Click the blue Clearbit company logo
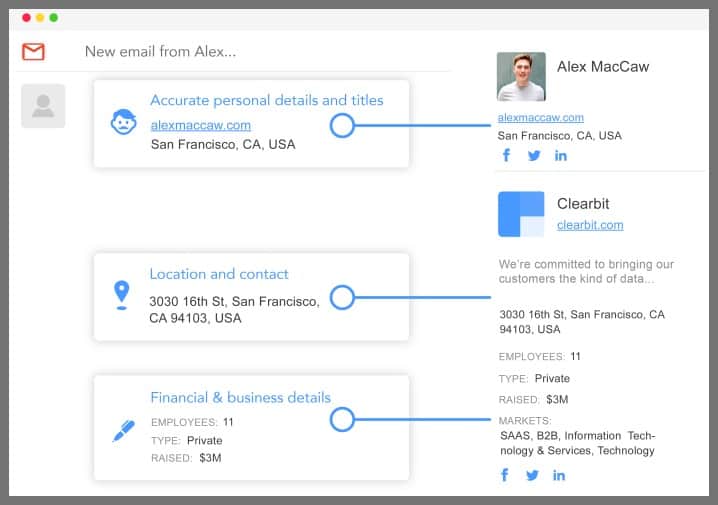The image size is (718, 505). [521, 214]
